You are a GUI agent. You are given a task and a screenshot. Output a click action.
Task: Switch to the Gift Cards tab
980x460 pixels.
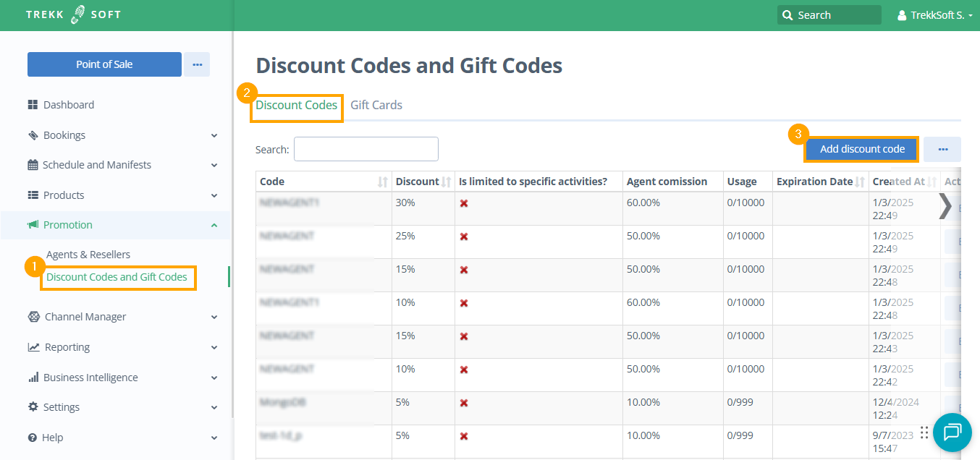point(376,105)
